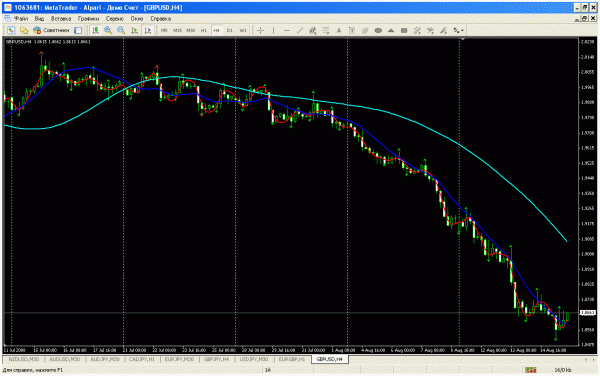Switch to the USDJPY,M30 chart tab

254,359
